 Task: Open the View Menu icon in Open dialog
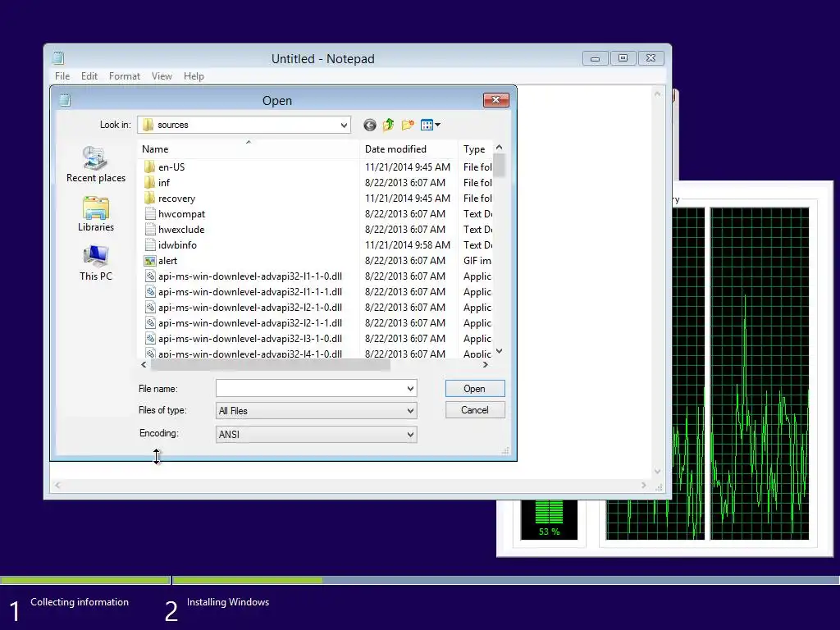[430, 125]
